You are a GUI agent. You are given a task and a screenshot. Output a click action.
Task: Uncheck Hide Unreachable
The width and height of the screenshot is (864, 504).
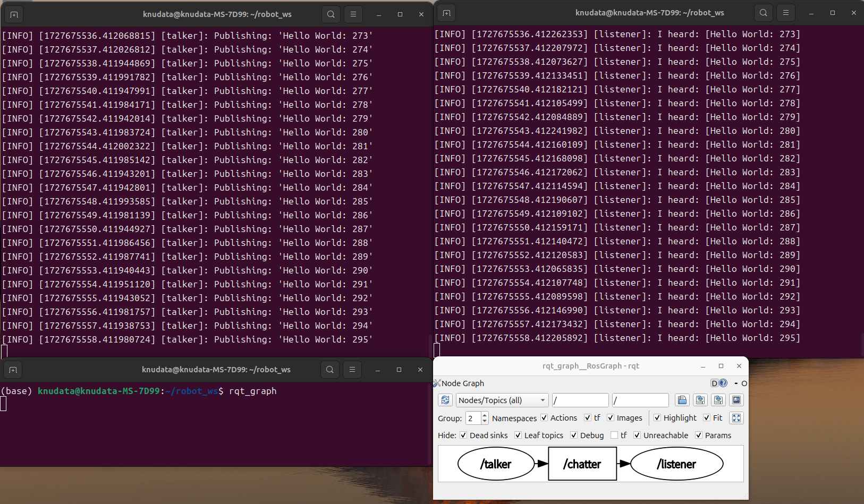(x=637, y=435)
